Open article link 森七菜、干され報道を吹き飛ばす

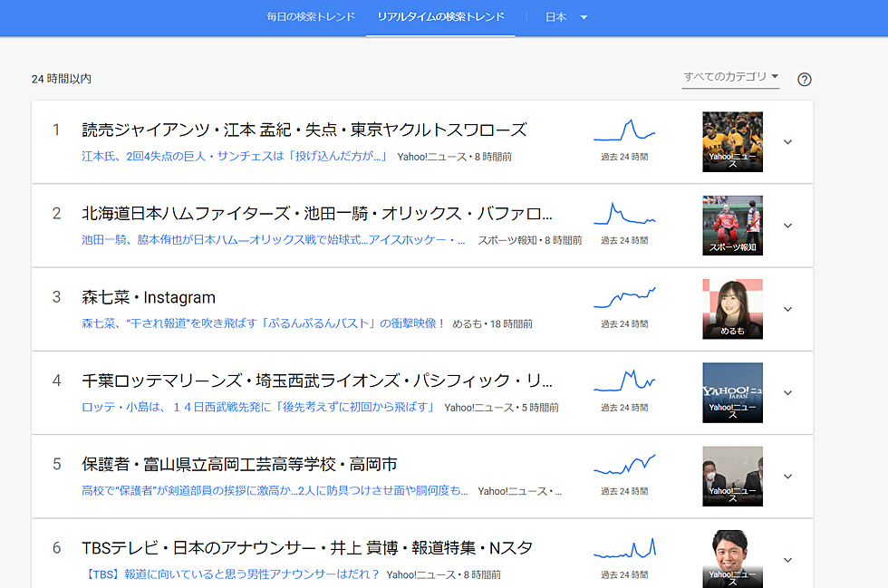click(x=264, y=323)
